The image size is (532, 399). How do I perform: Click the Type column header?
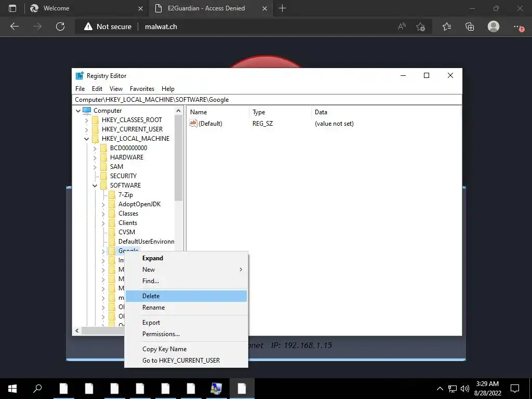coord(280,112)
